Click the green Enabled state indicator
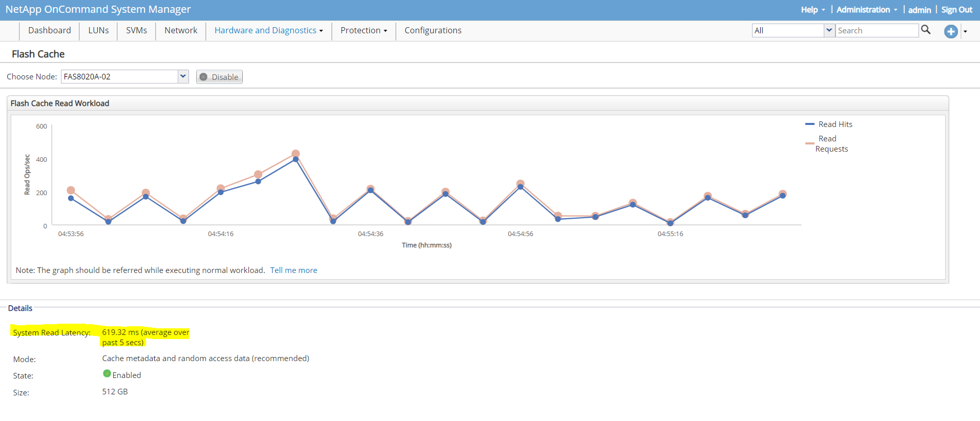 (107, 374)
